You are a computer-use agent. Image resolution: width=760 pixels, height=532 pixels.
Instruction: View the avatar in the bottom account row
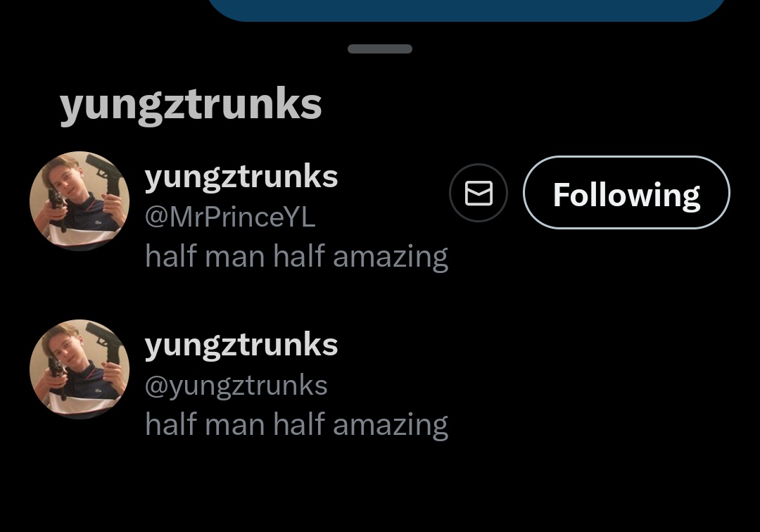(80, 369)
